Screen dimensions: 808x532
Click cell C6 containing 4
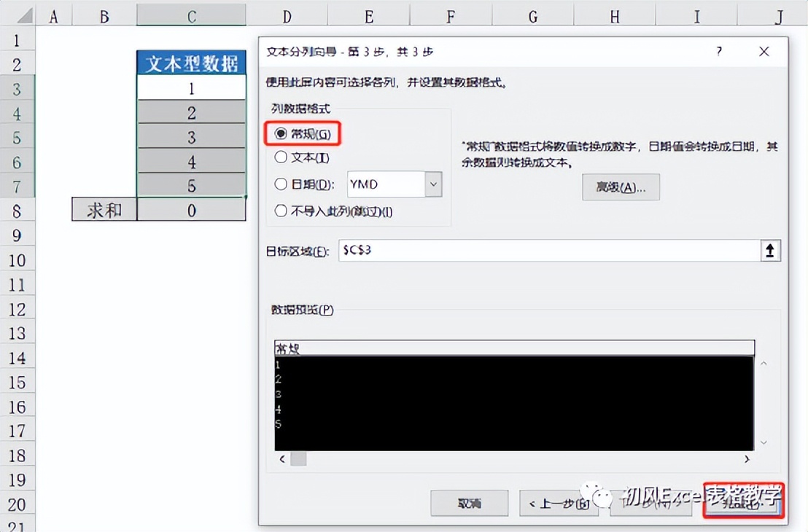[x=191, y=161]
